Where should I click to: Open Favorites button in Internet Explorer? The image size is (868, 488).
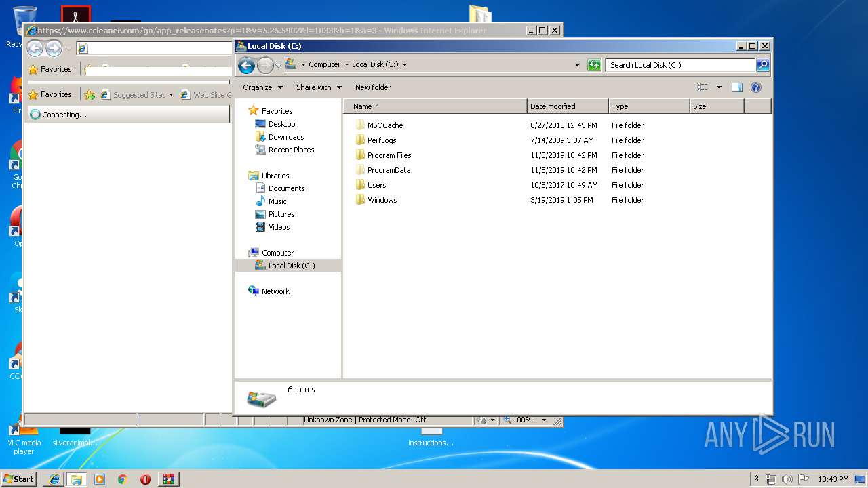(x=50, y=94)
